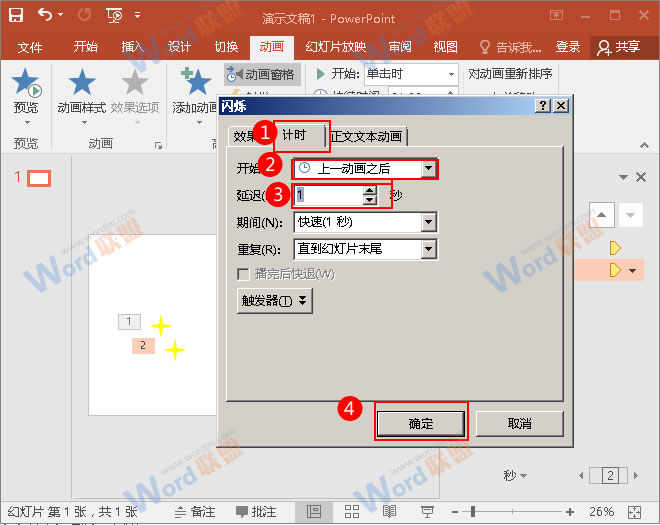
Task: Switch to reading view icon
Action: [x=388, y=511]
